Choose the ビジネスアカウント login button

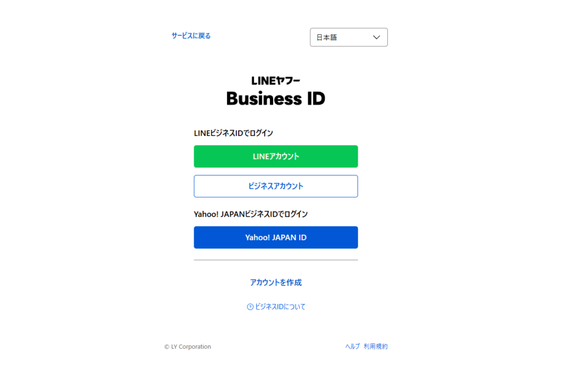pos(275,186)
